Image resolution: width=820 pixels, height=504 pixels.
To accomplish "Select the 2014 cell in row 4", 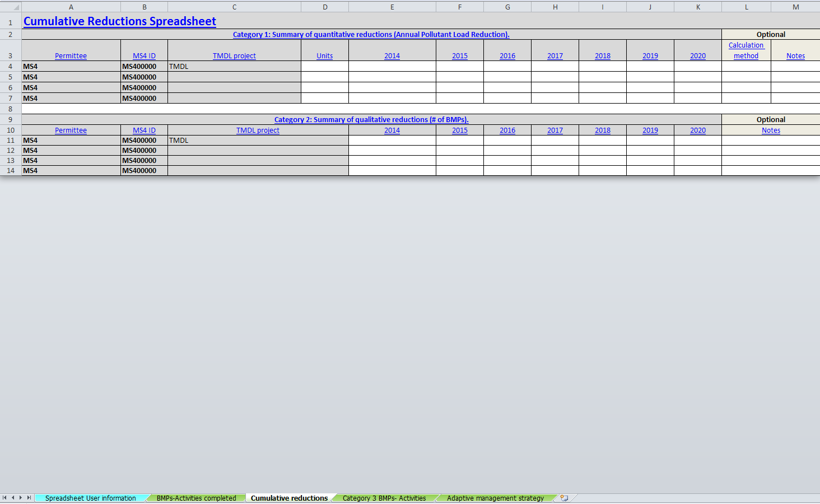I will click(x=392, y=67).
